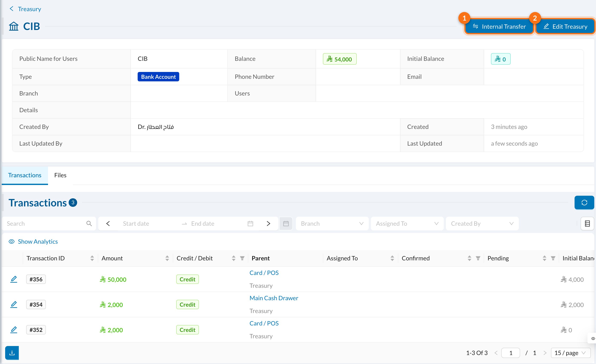This screenshot has height=364, width=596.
Task: Go to next date range arrow
Action: point(268,223)
